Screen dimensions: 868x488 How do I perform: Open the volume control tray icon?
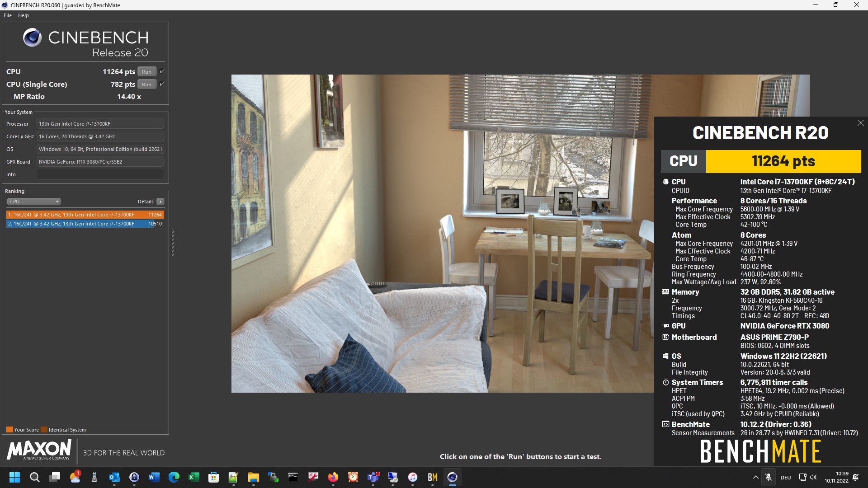tap(813, 477)
